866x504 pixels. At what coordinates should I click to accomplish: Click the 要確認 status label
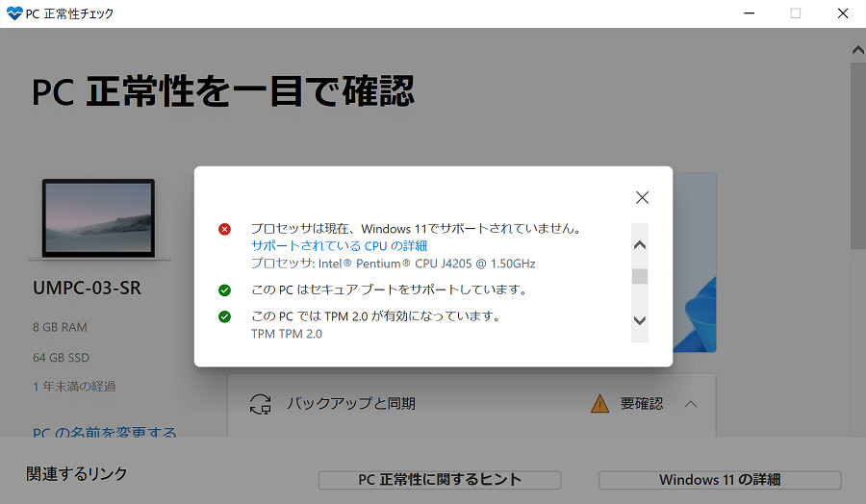coord(641,404)
